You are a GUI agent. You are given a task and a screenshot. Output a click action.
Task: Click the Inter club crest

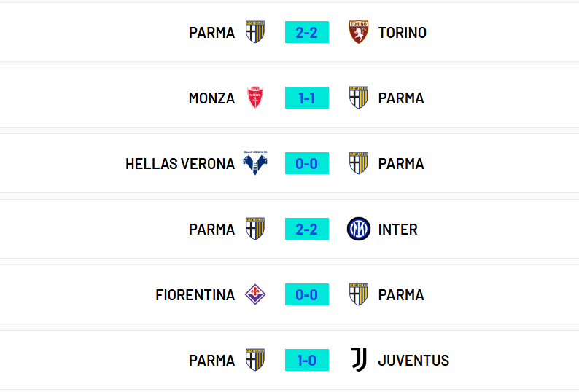359,229
